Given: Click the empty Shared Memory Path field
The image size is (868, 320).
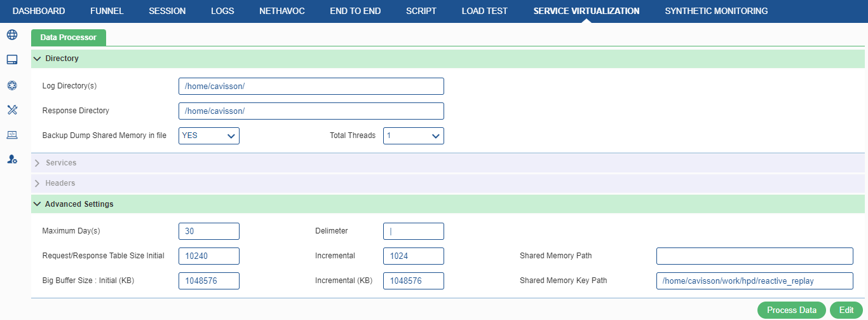Looking at the screenshot, I should (755, 256).
